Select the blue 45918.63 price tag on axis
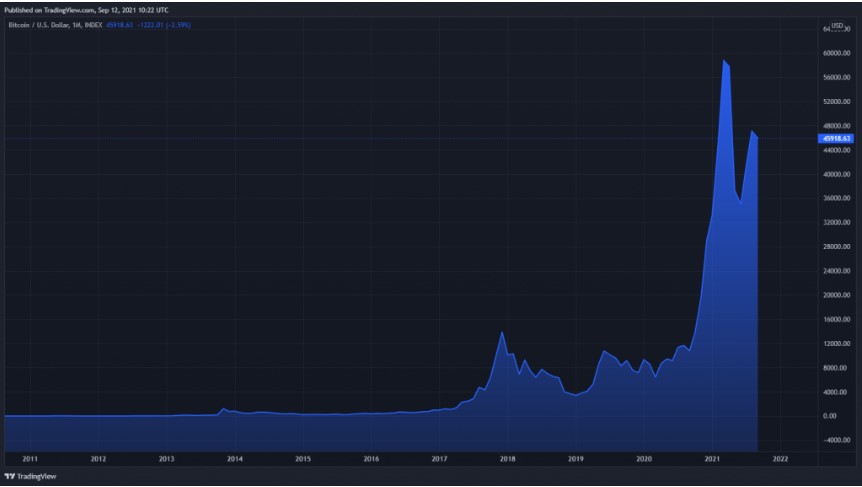862x487 pixels. coord(836,139)
